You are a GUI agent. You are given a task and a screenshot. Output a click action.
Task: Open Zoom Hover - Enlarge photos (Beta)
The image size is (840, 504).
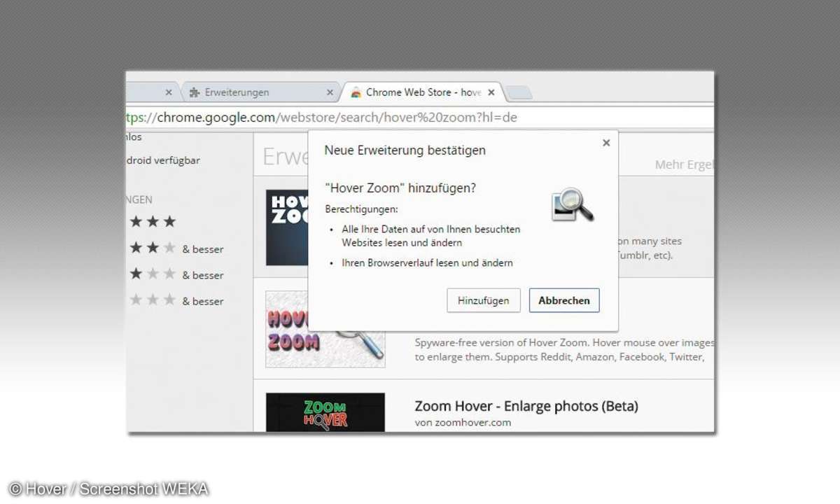526,406
